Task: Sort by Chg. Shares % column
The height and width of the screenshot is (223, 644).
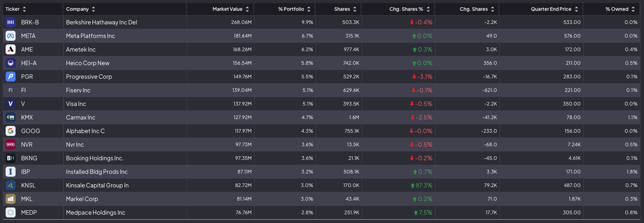Action: point(410,9)
